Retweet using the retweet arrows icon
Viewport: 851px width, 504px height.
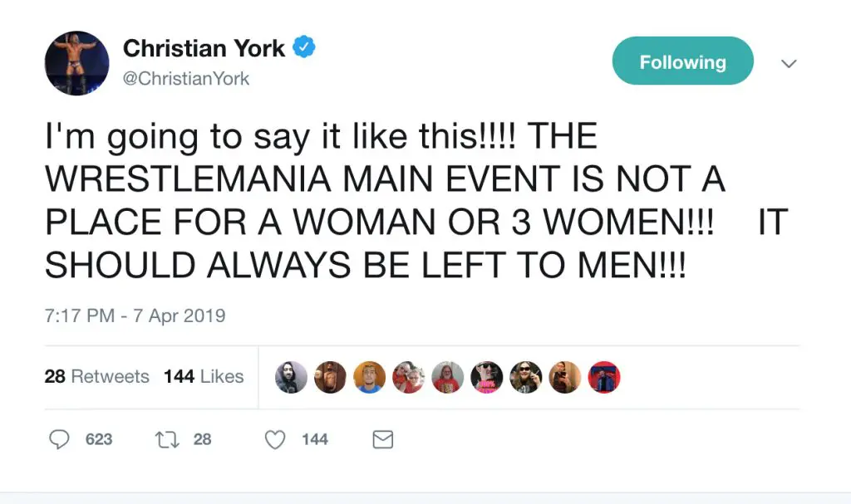coord(165,439)
